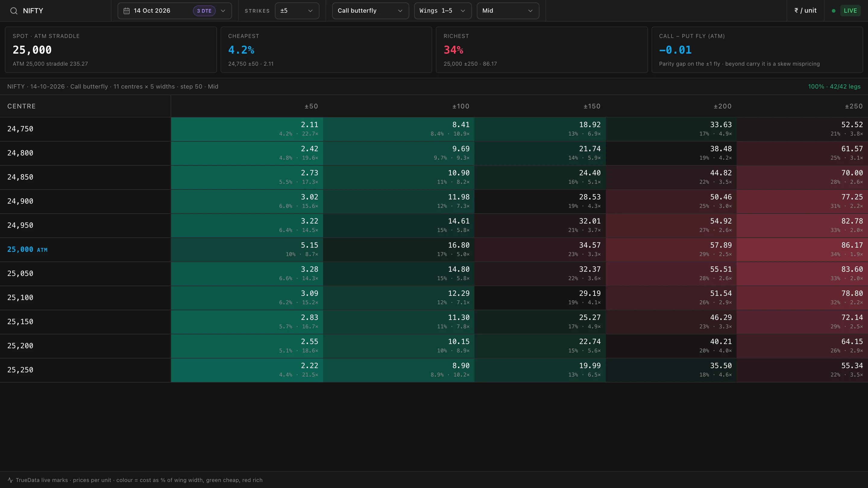Click the 3 DTE badge
The height and width of the screenshot is (488, 868).
point(204,11)
